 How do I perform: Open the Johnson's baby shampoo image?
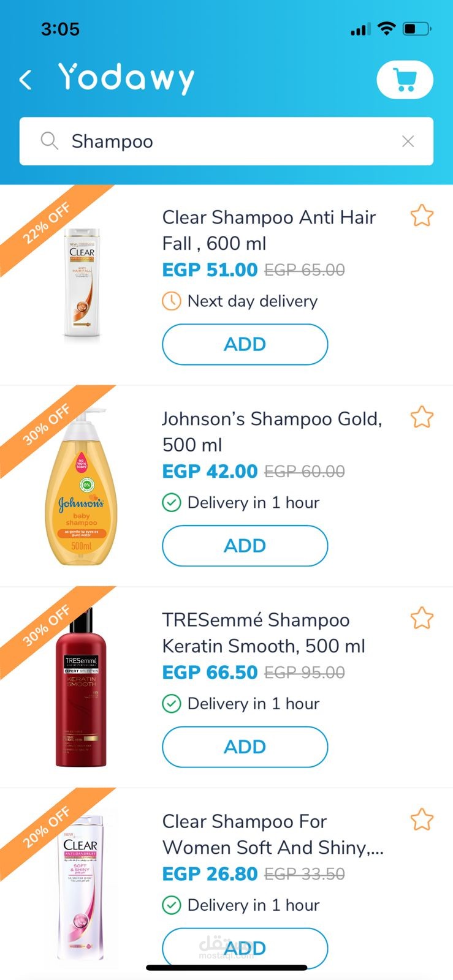[81, 487]
